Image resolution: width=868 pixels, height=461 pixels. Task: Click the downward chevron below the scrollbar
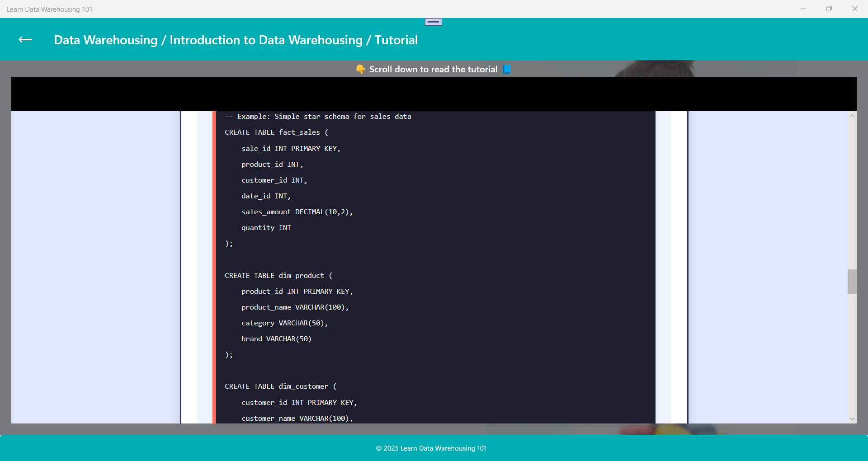852,419
